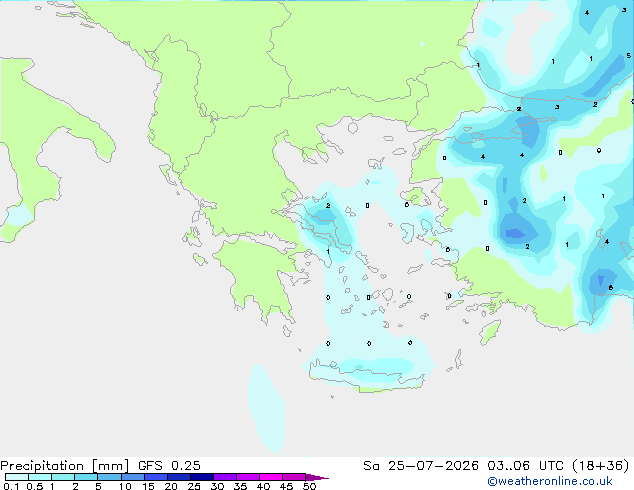This screenshot has height=490, width=634.
Task: Click the 'Precipitation' title text
Action: click(42, 466)
